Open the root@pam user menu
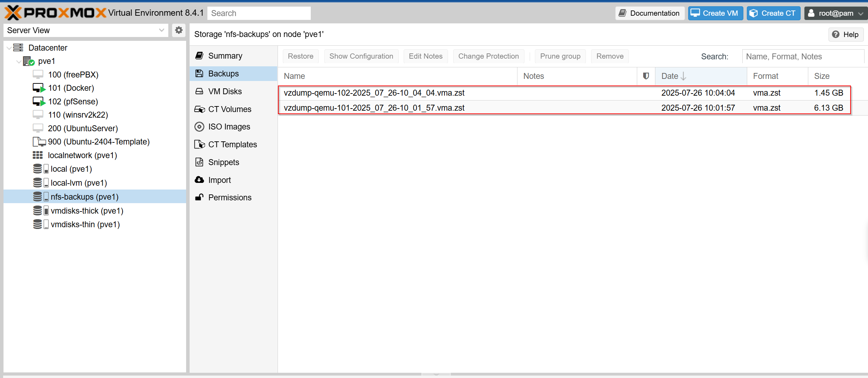The height and width of the screenshot is (378, 868). point(836,13)
